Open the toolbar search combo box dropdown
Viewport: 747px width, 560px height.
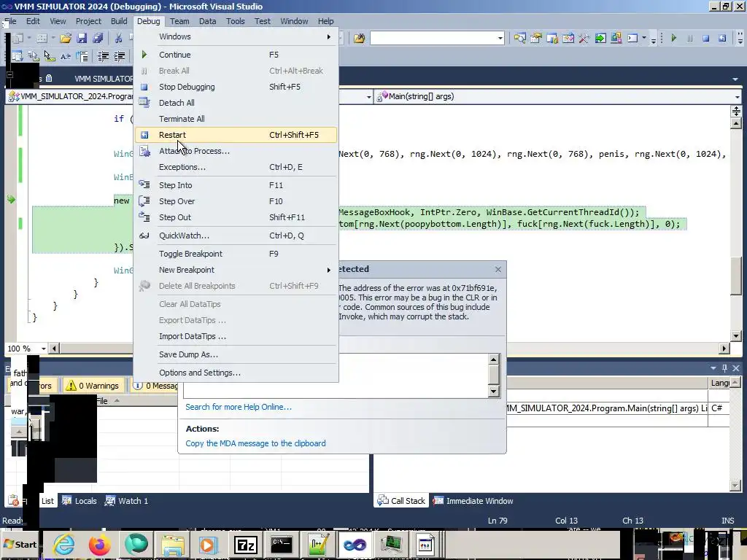point(500,38)
